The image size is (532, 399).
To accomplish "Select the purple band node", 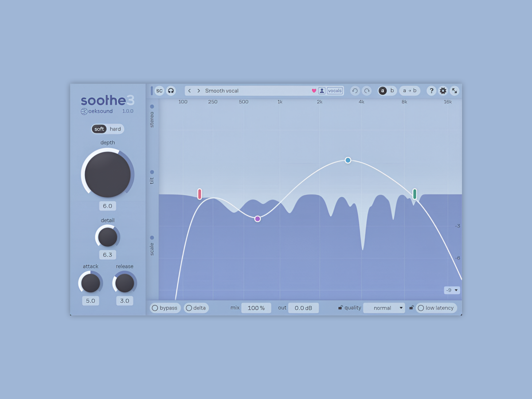I will (258, 219).
